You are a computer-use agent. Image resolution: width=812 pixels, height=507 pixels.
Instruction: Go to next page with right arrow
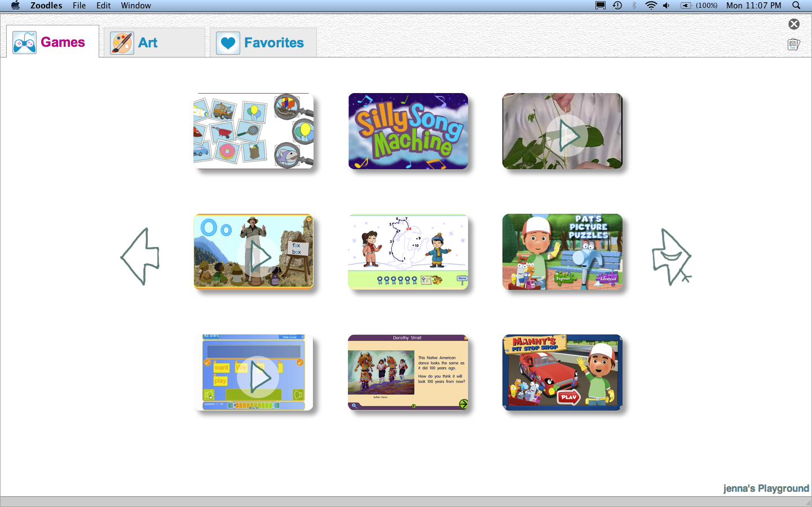tap(672, 257)
